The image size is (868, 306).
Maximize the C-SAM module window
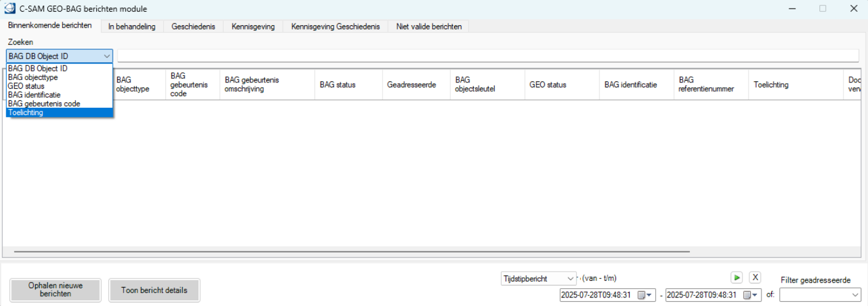point(822,9)
